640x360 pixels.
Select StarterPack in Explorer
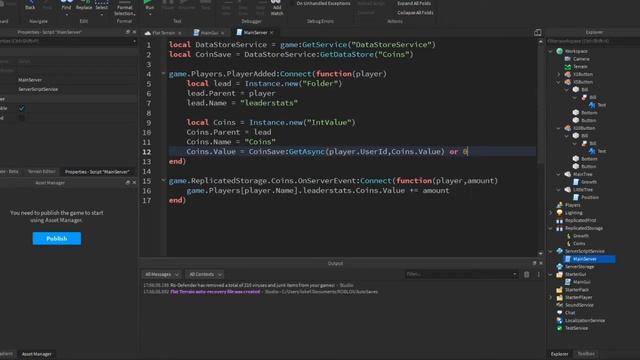(x=576, y=290)
